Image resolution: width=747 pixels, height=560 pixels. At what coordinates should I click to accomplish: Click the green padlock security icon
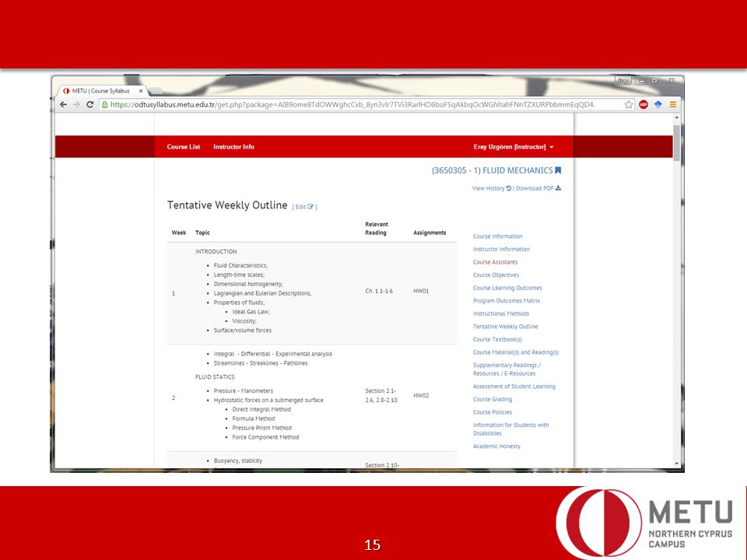click(x=105, y=104)
